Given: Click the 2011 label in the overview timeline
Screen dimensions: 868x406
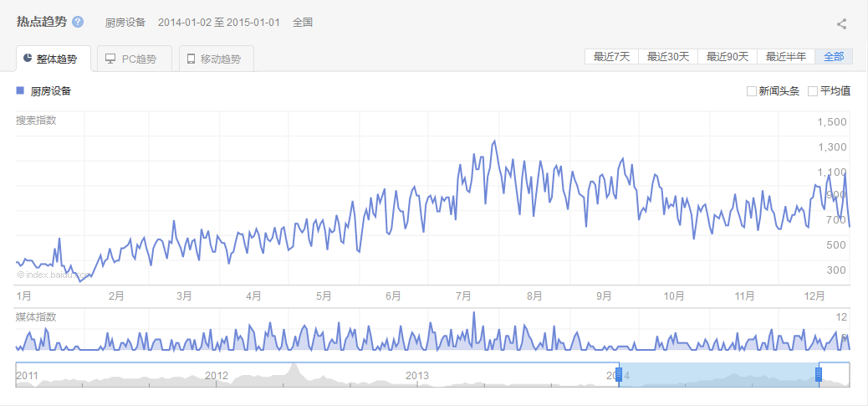Looking at the screenshot, I should 27,376.
